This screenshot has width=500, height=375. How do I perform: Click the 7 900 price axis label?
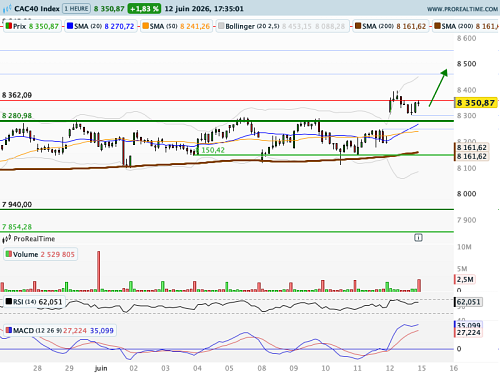pyautogui.click(x=466, y=220)
